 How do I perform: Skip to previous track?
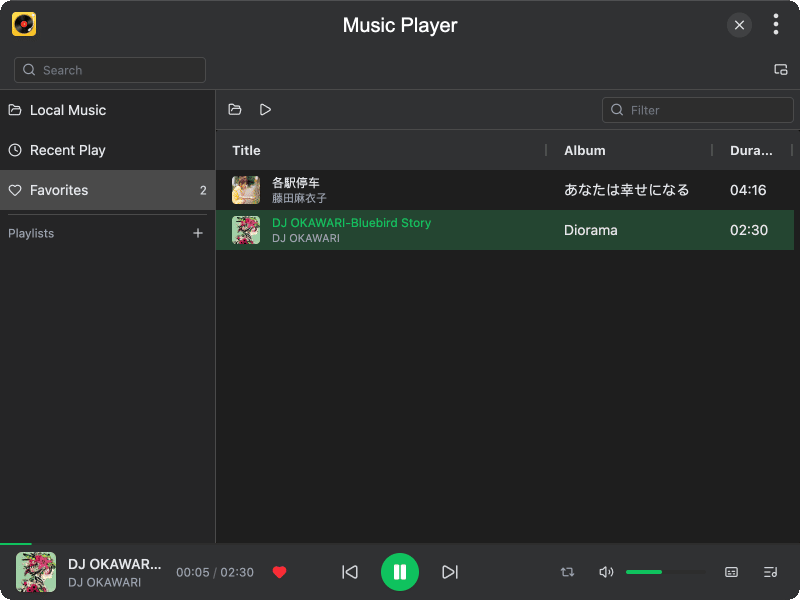point(350,572)
